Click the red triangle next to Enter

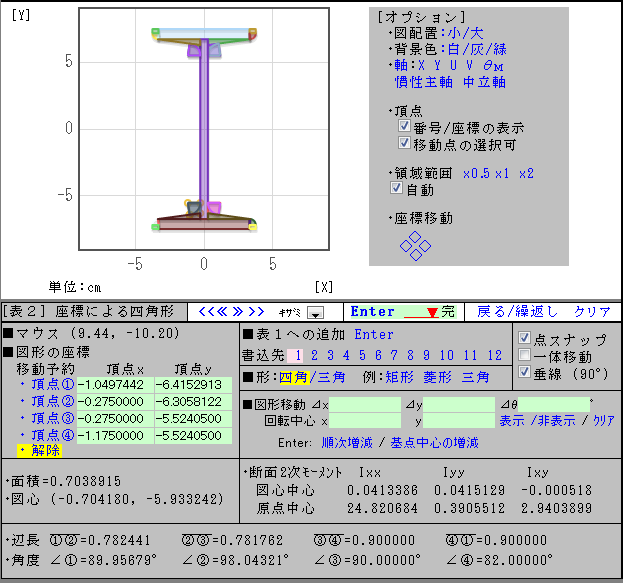(432, 312)
